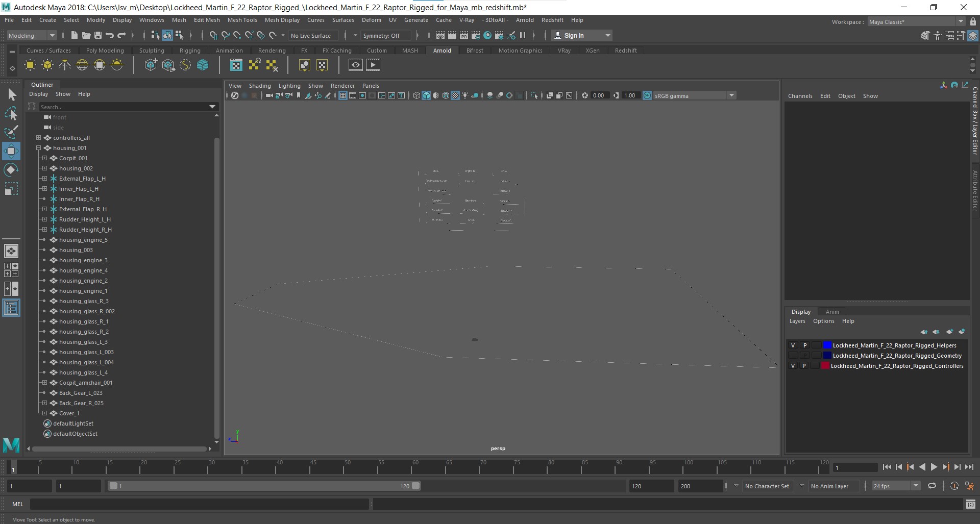The image size is (980, 524).
Task: Click the Undo arrow icon
Action: point(109,35)
